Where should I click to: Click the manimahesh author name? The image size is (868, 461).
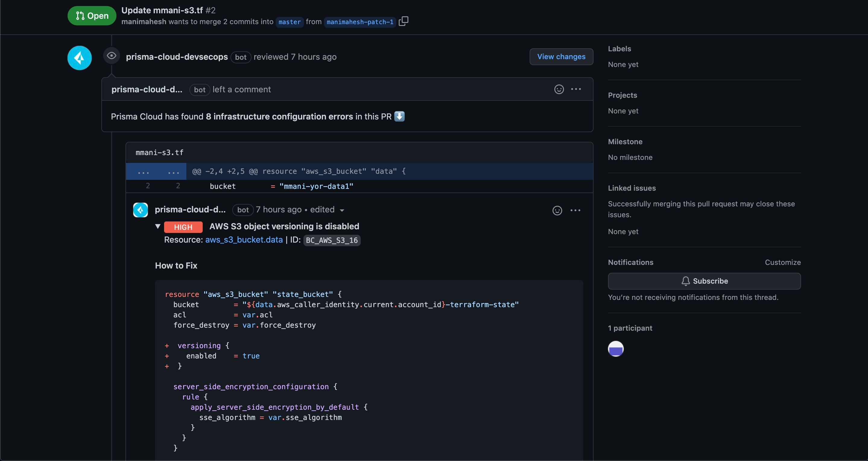pos(144,22)
